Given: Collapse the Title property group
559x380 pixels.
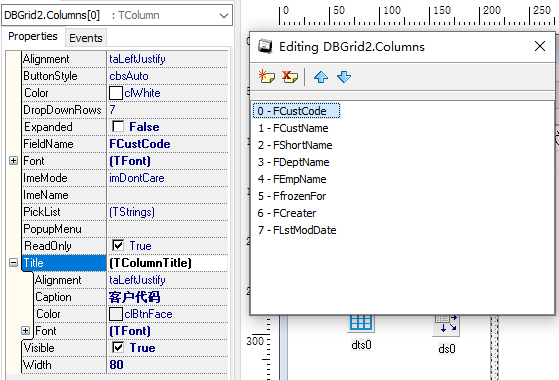Looking at the screenshot, I should 14,263.
